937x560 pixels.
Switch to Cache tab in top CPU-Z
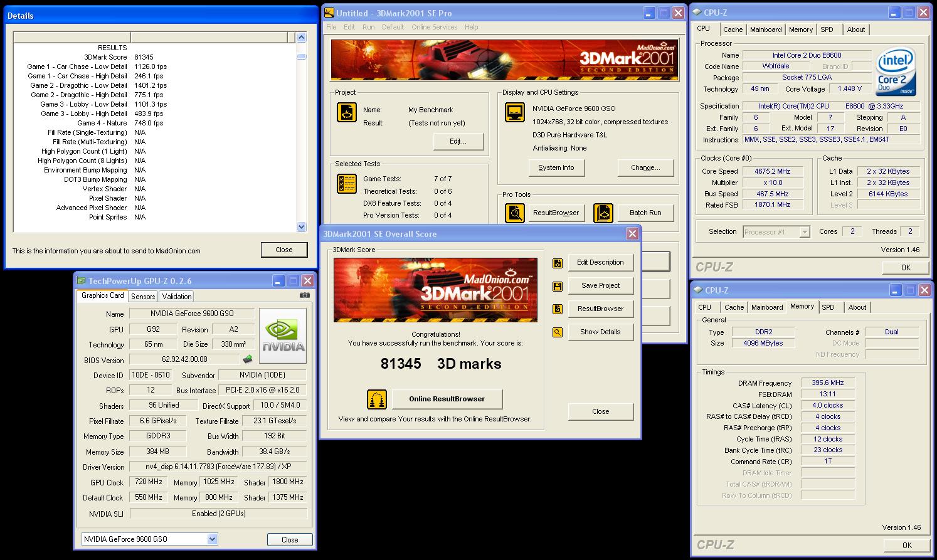tap(733, 29)
